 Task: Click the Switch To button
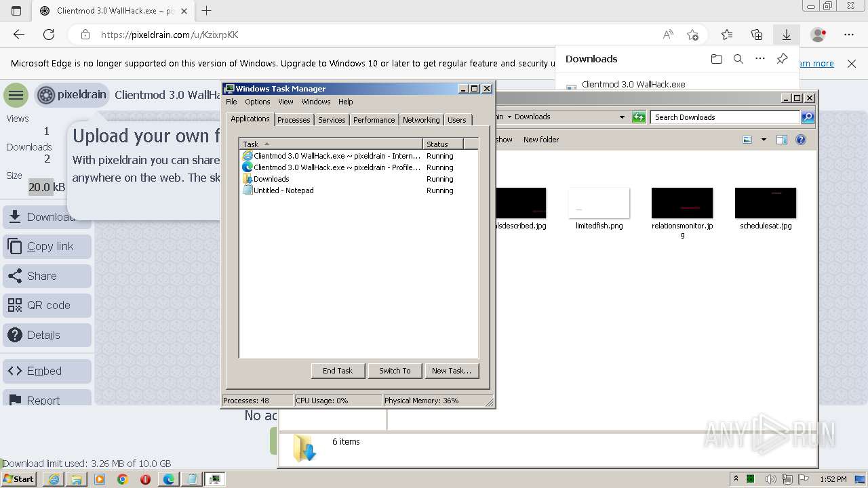point(395,371)
